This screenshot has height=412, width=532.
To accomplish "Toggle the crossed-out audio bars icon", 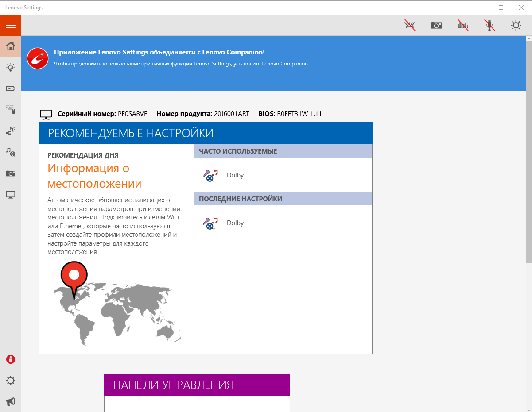I will [x=463, y=25].
